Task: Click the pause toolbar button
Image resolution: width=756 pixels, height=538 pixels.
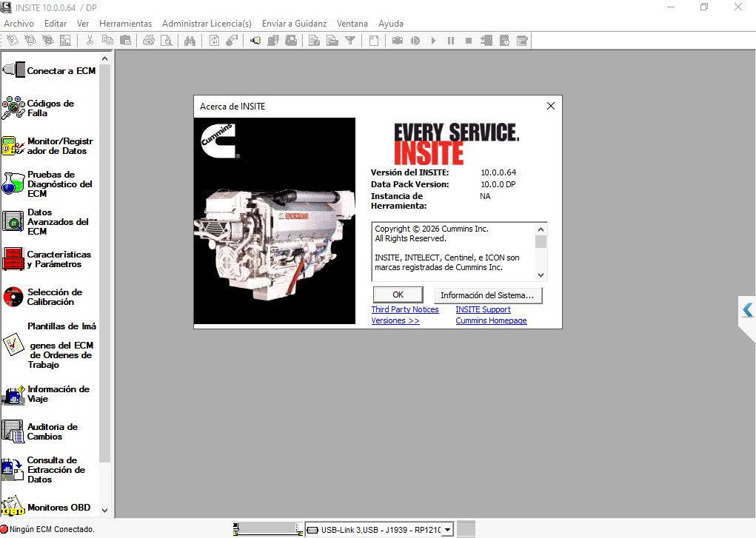Action: tap(451, 41)
